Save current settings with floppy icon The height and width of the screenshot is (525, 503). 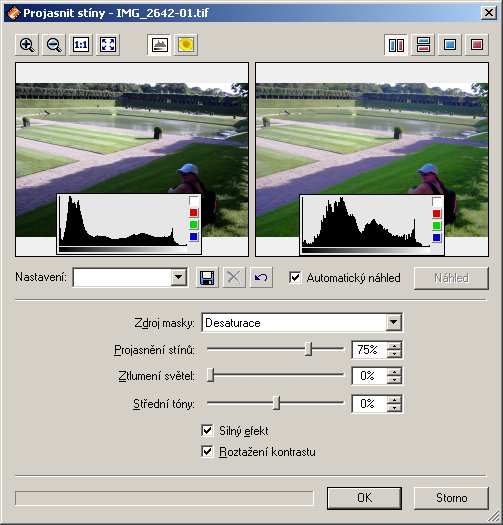pyautogui.click(x=207, y=278)
